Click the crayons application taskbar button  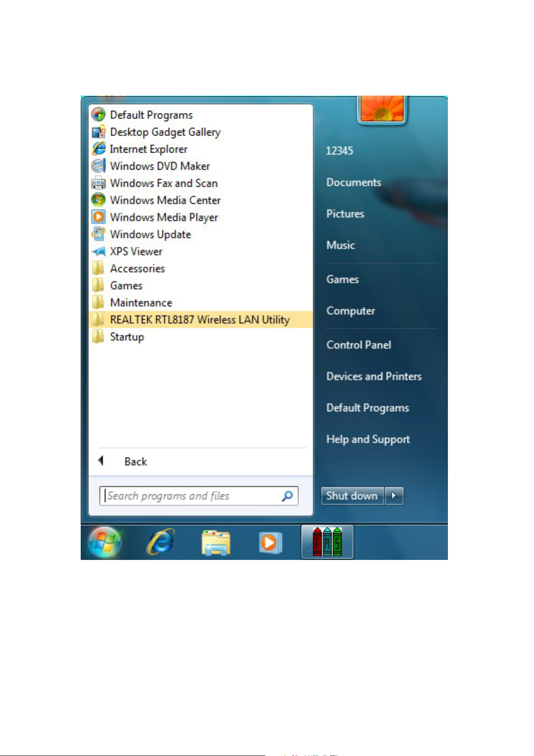coord(327,542)
